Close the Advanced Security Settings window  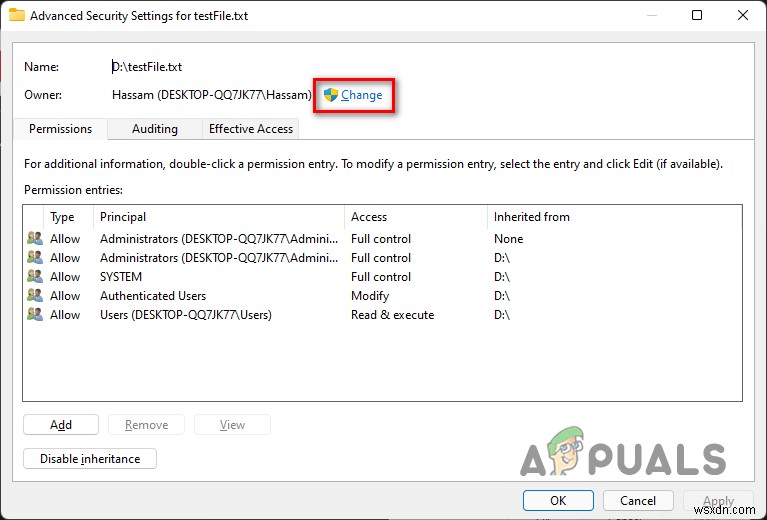[743, 15]
